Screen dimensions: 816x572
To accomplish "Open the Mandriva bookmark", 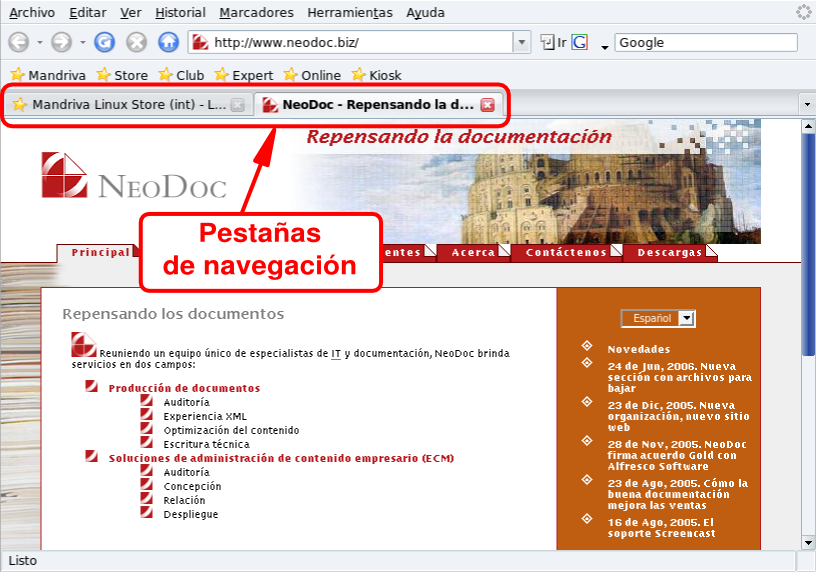I will tap(48, 75).
